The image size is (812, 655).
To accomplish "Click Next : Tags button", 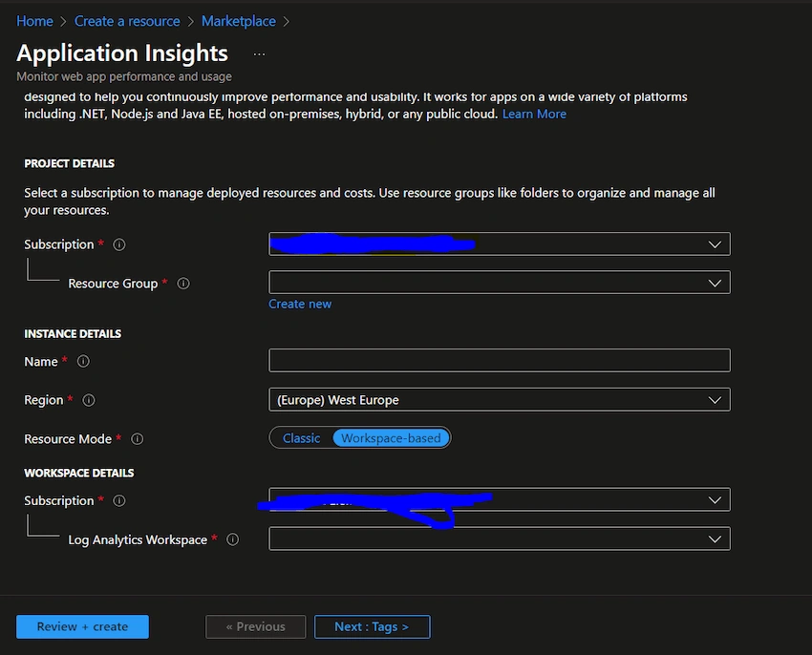I will tap(372, 626).
